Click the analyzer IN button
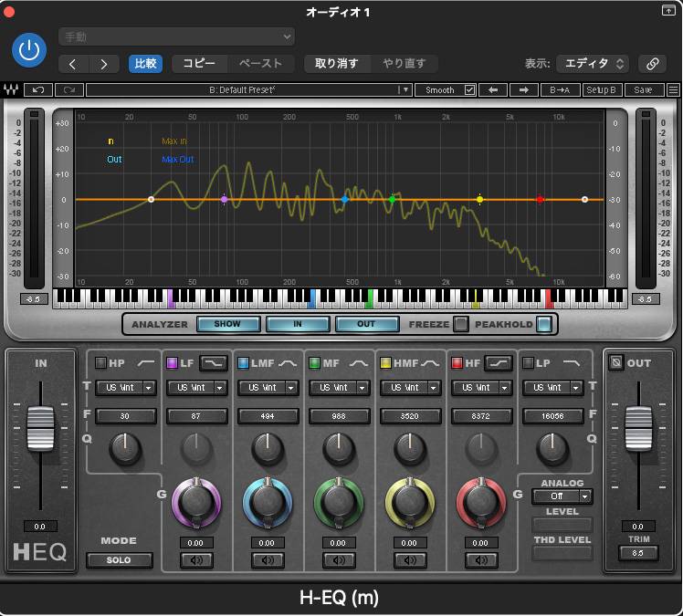 coord(298,324)
